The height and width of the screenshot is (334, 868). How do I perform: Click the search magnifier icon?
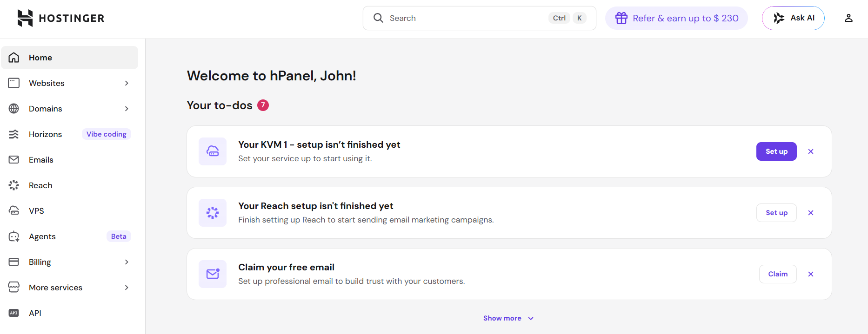tap(378, 18)
